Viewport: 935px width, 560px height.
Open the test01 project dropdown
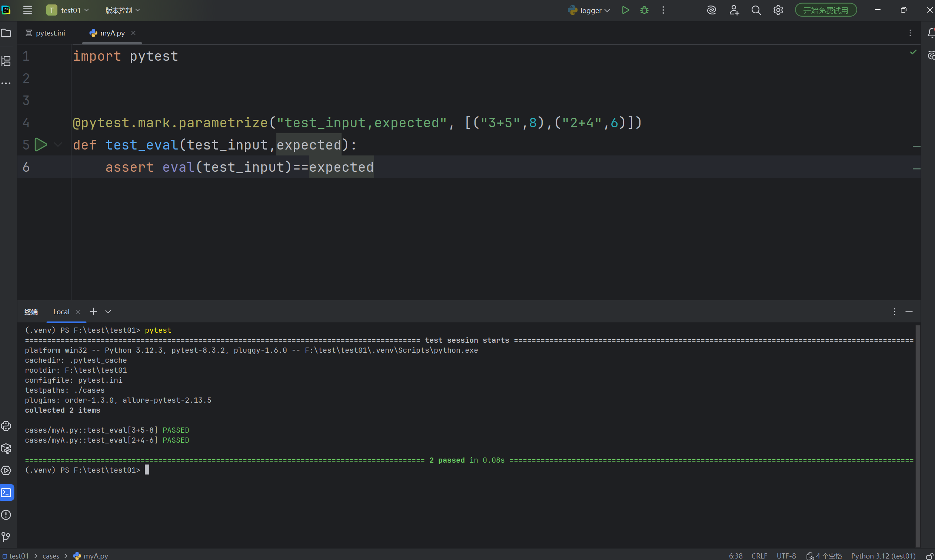(68, 11)
